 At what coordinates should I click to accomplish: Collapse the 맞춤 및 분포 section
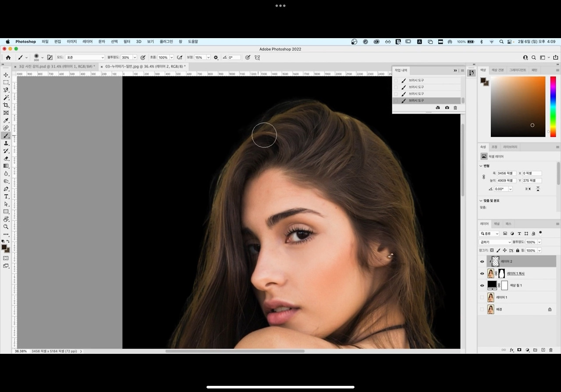pos(481,200)
